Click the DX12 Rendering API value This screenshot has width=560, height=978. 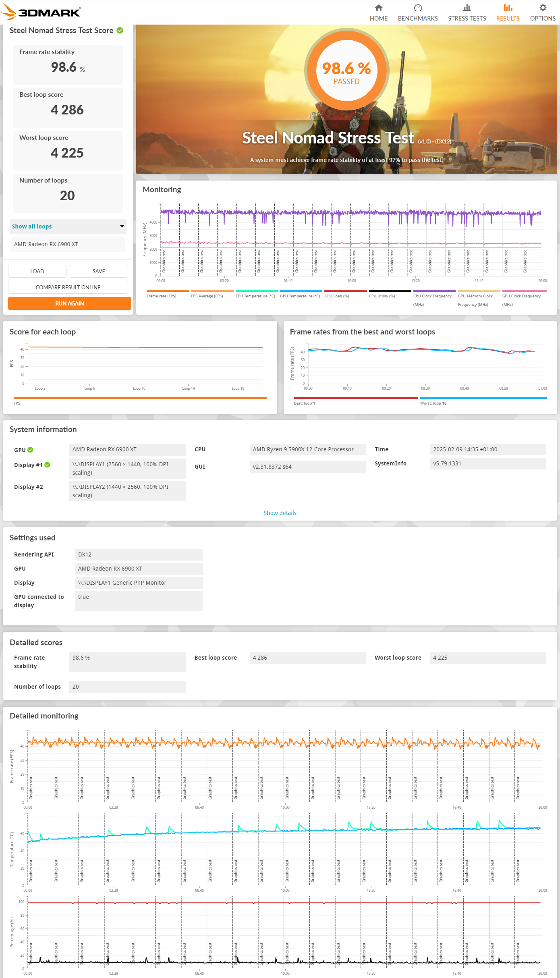[x=139, y=554]
